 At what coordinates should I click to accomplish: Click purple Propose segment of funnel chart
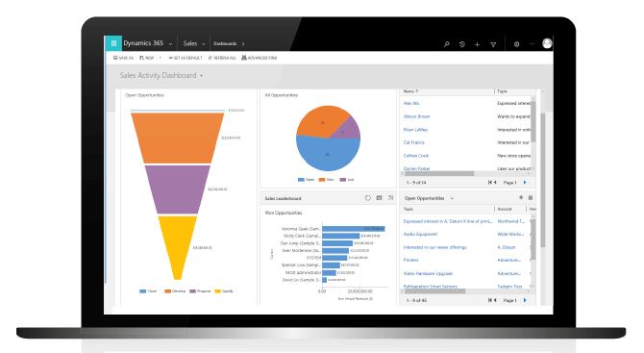click(x=178, y=189)
